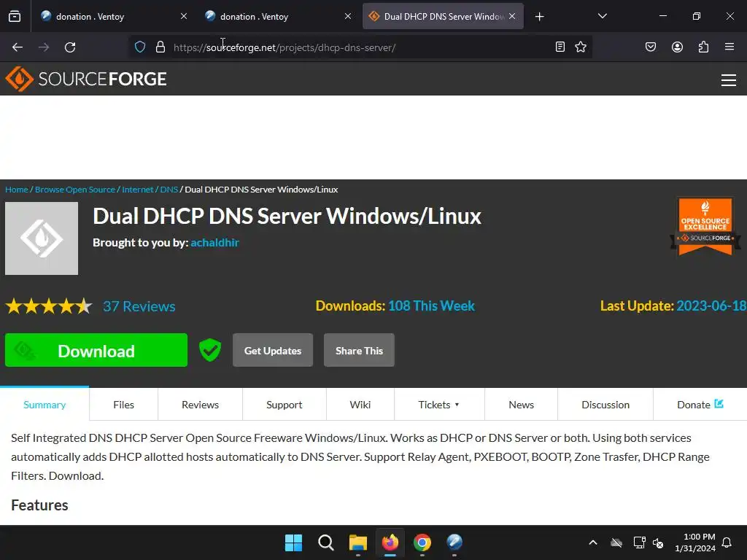Open the notifications bell
The height and width of the screenshot is (560, 747).
click(727, 542)
